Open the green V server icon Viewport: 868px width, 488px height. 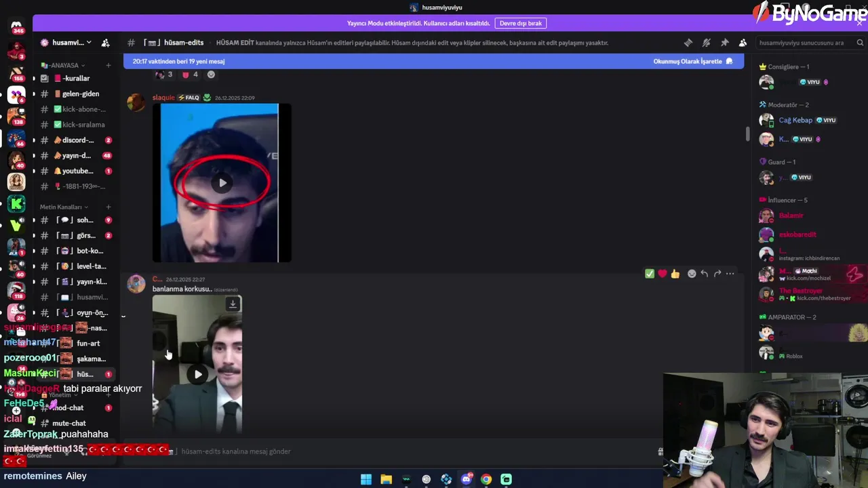point(16,225)
